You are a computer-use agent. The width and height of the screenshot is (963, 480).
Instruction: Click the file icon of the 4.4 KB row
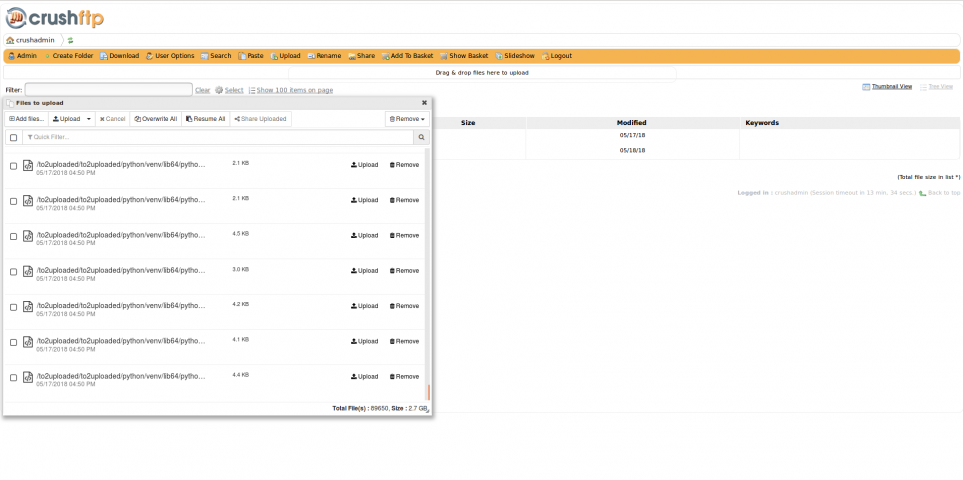pyautogui.click(x=28, y=377)
